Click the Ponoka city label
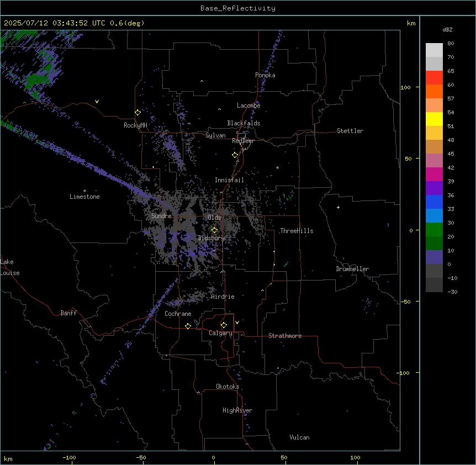 [265, 75]
